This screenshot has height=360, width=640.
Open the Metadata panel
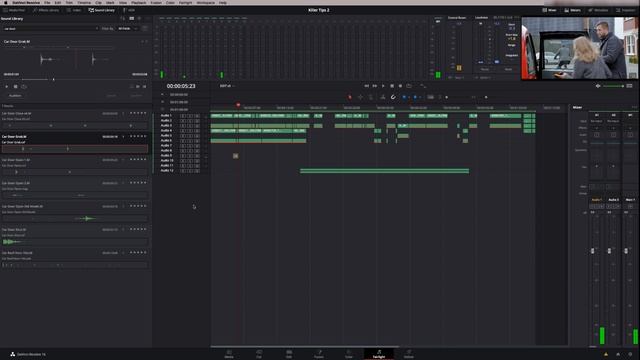(x=598, y=10)
